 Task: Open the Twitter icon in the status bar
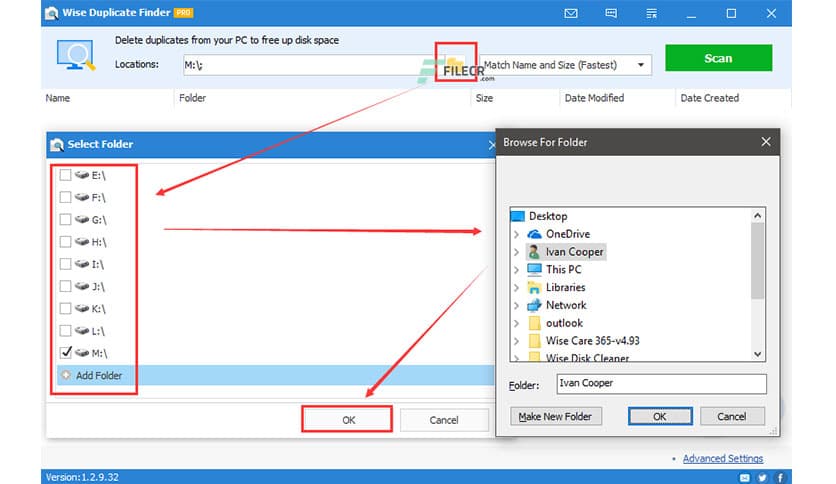(762, 478)
